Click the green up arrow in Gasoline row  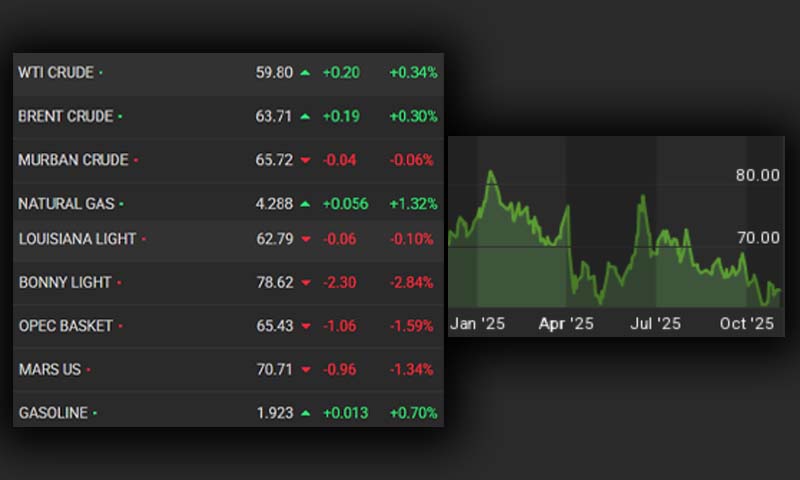(306, 413)
